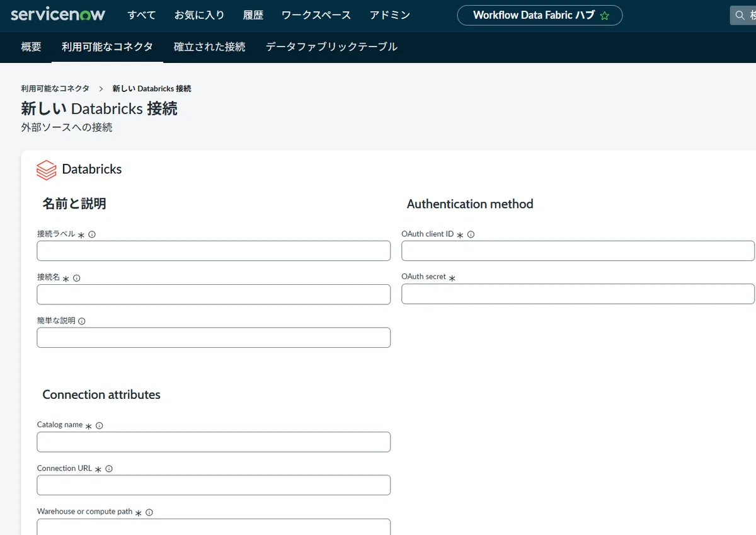Show info for 接続ラベル field

point(92,234)
